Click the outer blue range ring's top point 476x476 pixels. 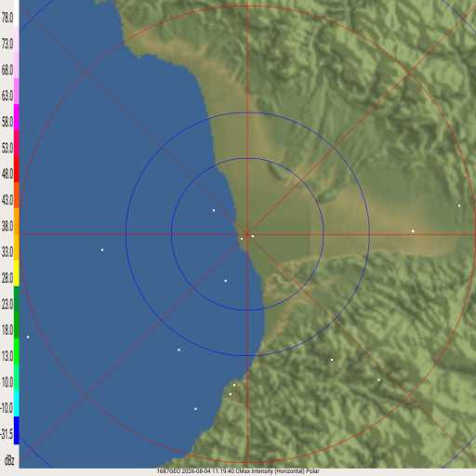coord(247,112)
